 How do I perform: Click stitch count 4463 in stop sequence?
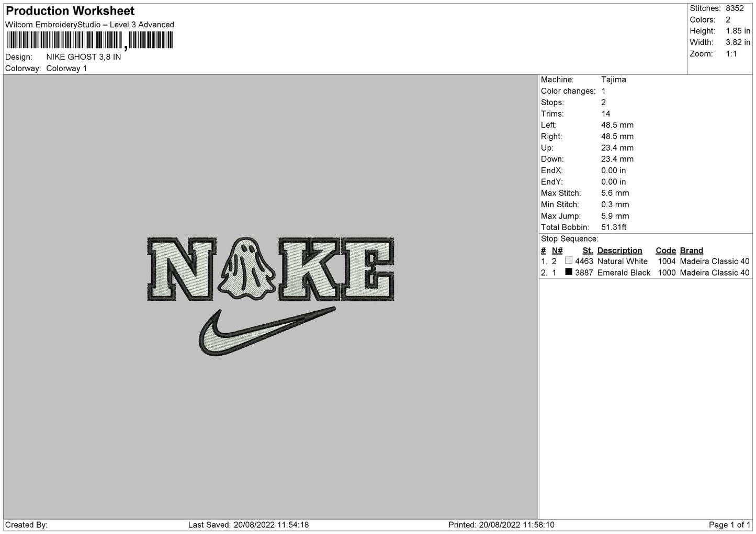[584, 262]
